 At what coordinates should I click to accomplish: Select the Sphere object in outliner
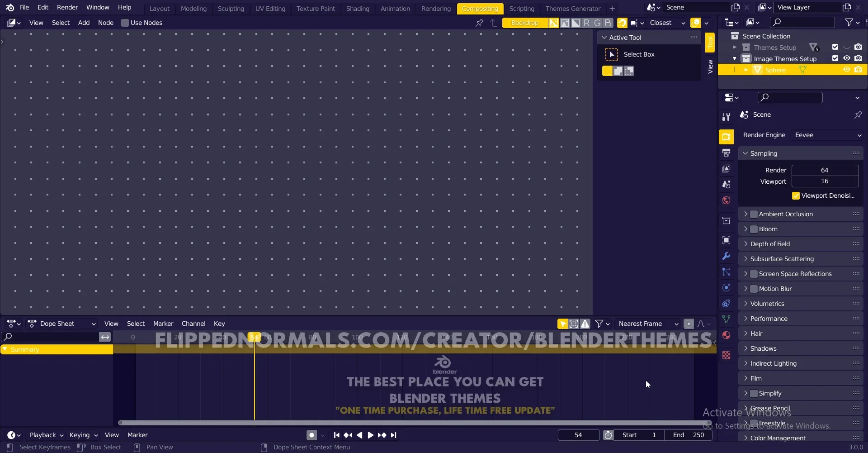click(x=775, y=70)
